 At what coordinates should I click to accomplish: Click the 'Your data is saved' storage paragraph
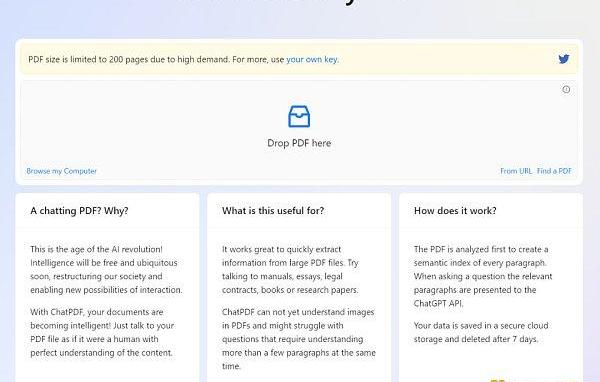pos(481,332)
